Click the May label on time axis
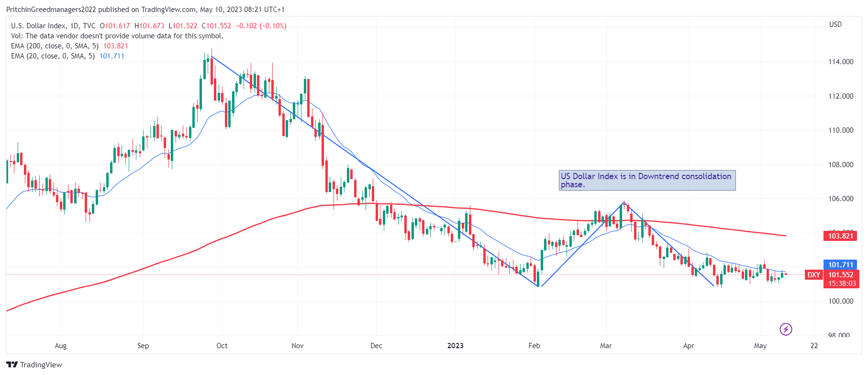Screen dimensions: 868x375 [760, 346]
